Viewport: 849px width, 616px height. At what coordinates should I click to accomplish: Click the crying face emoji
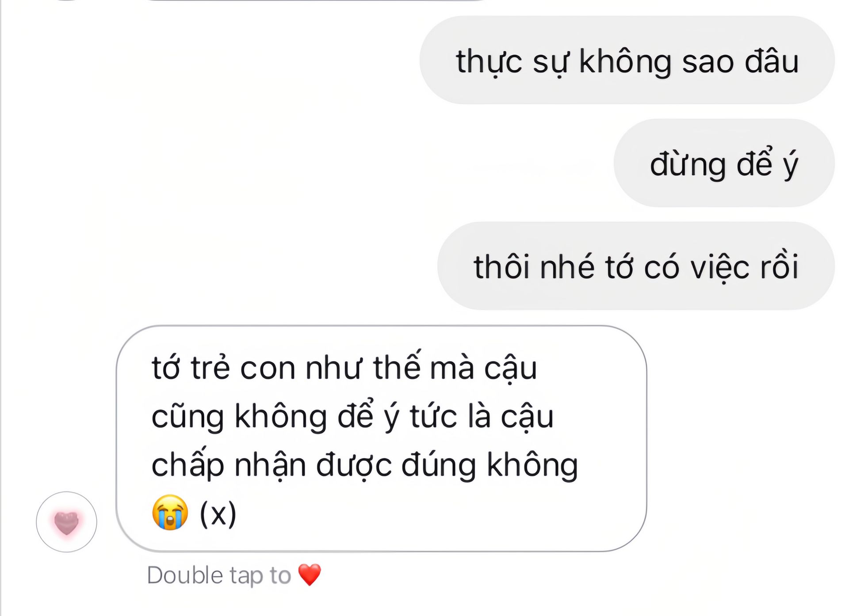pyautogui.click(x=170, y=513)
